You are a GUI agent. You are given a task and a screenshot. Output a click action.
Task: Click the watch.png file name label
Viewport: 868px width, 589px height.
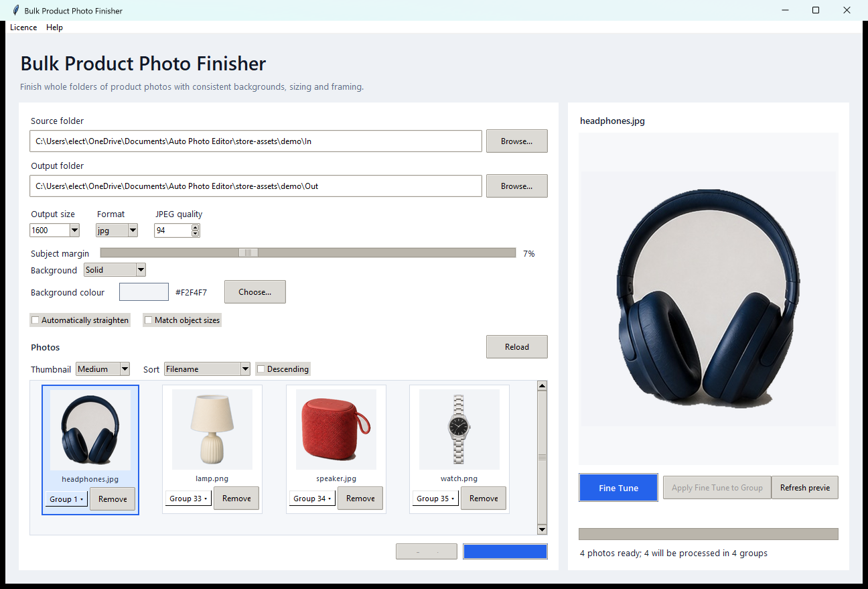pyautogui.click(x=459, y=479)
